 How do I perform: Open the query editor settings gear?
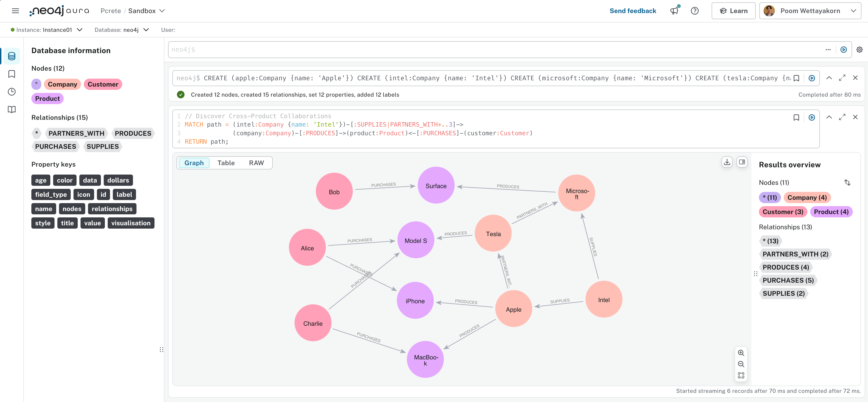[859, 50]
